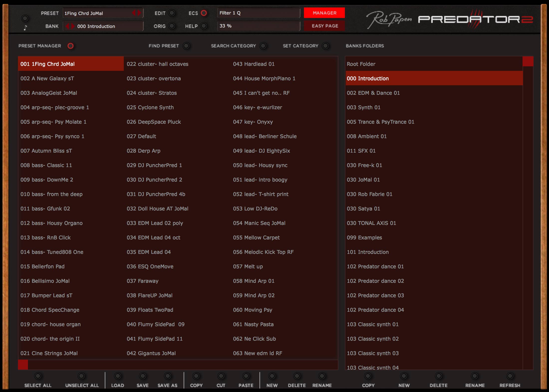Click the round knob above the music note
This screenshot has width=549, height=392.
tap(25, 18)
